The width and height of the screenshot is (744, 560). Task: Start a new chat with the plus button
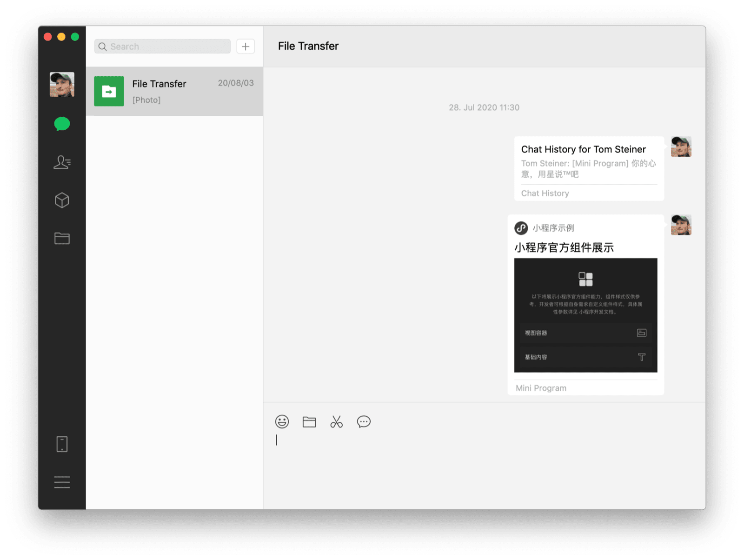tap(246, 47)
